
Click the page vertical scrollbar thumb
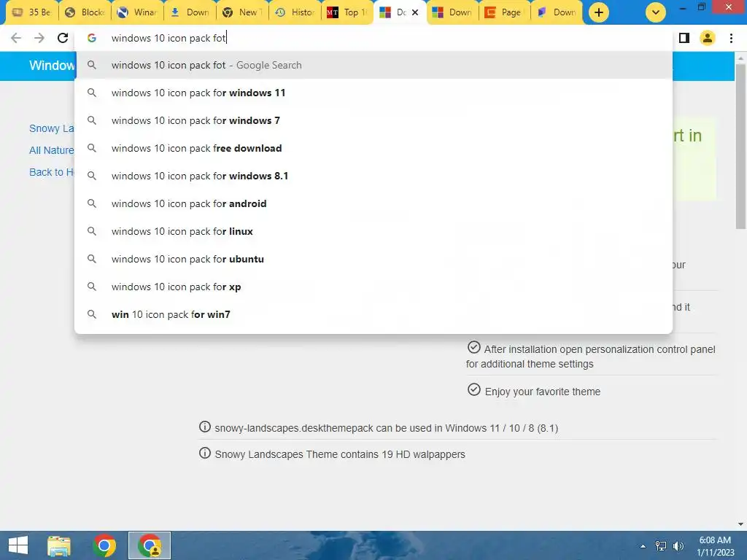740,145
